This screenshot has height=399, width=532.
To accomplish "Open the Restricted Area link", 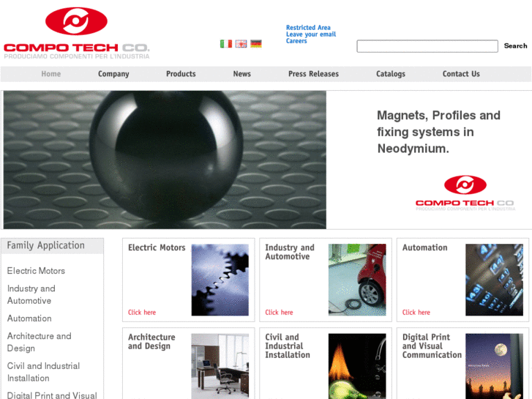I will [x=308, y=28].
